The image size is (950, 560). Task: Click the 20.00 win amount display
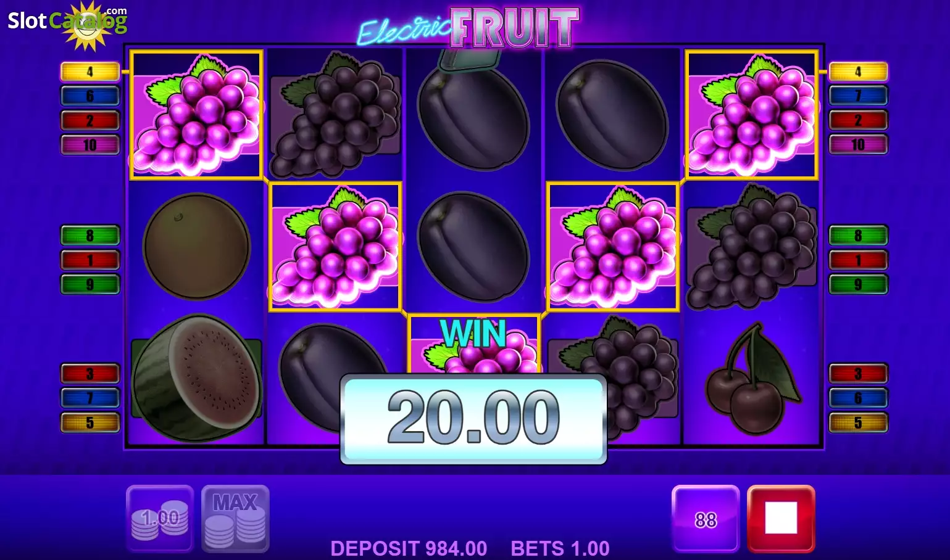[x=473, y=419]
